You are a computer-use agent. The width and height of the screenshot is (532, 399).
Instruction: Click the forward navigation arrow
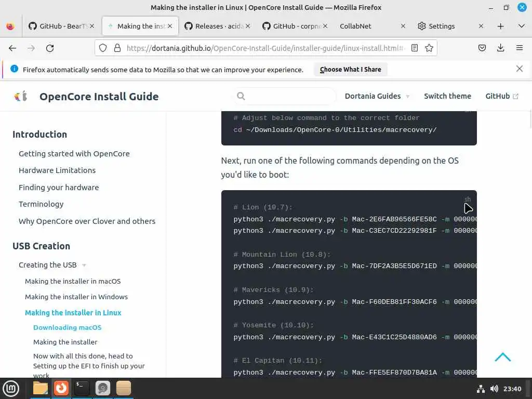31,48
